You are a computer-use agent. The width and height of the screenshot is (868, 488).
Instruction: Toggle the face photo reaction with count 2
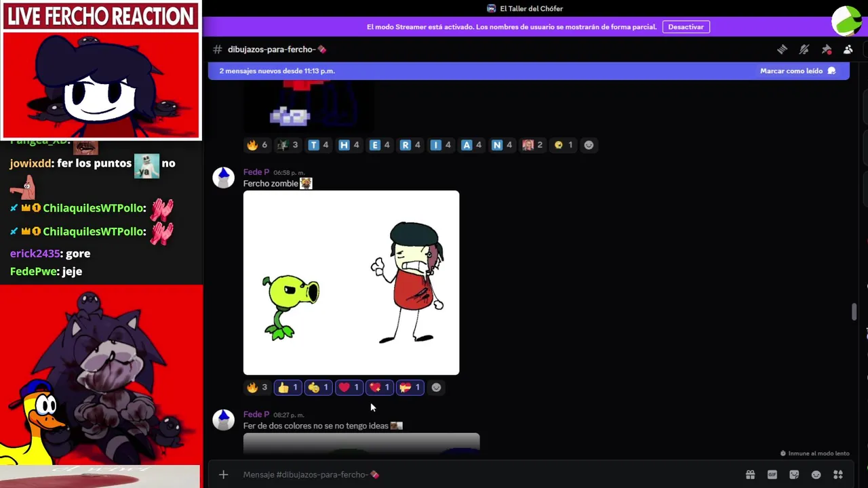click(532, 145)
